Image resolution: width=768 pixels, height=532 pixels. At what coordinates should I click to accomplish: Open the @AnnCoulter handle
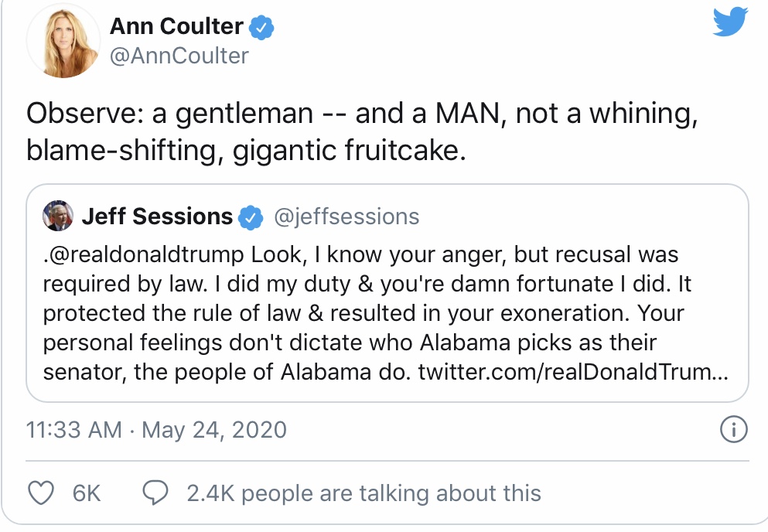tap(179, 56)
